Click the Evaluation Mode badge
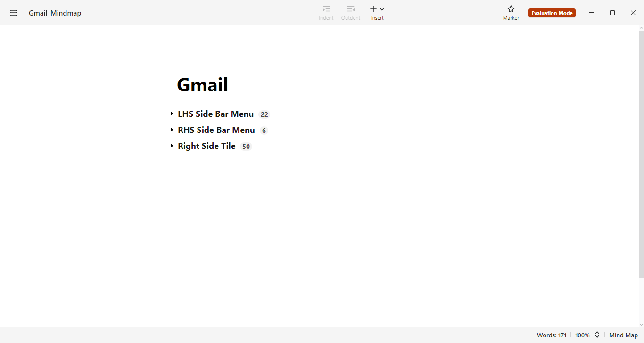The height and width of the screenshot is (343, 644). click(552, 13)
